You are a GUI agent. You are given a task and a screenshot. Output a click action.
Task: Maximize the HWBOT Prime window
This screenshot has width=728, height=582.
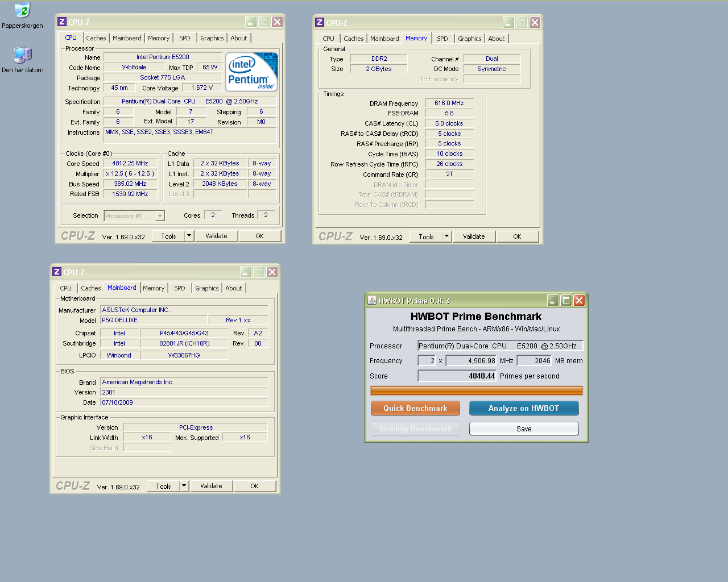566,300
